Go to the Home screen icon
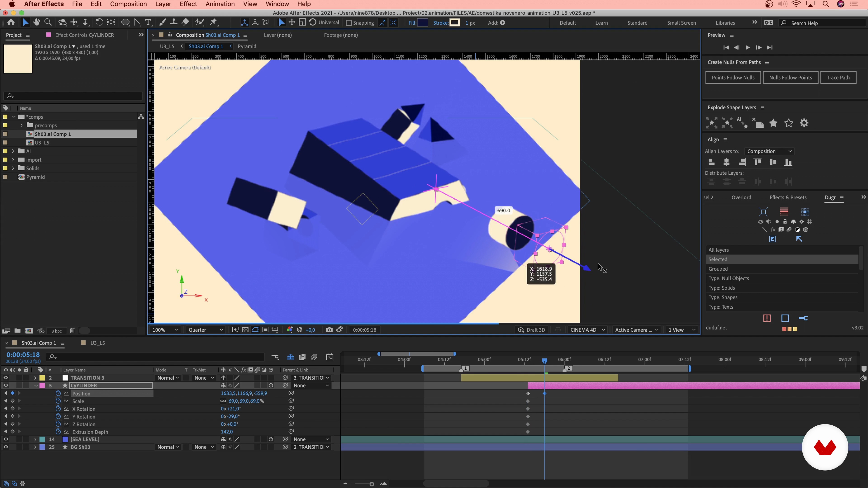The height and width of the screenshot is (488, 868). click(11, 23)
